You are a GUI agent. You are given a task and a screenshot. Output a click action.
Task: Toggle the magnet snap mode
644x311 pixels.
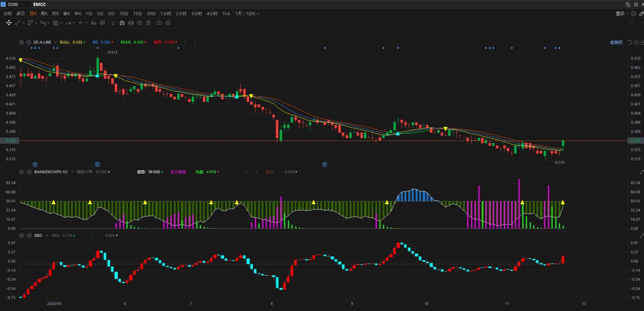[x=122, y=23]
